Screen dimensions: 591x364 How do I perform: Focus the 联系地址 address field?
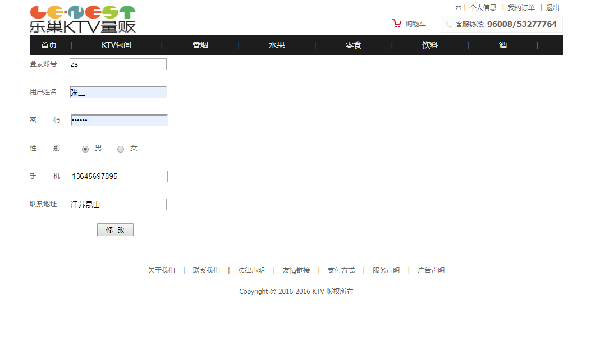click(118, 205)
